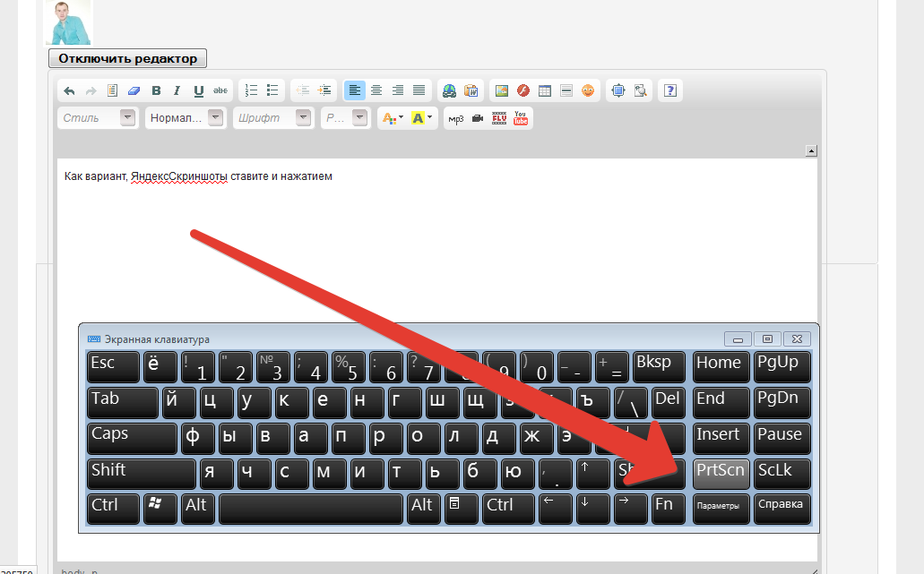Open the Нормал... format dropdown

(x=186, y=117)
